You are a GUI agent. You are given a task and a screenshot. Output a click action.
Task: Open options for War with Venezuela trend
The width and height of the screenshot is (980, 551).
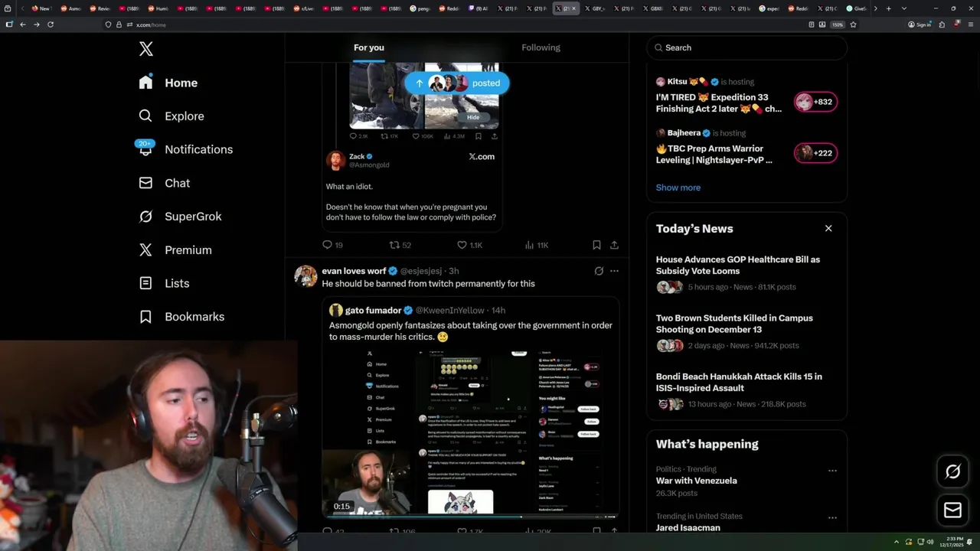832,471
